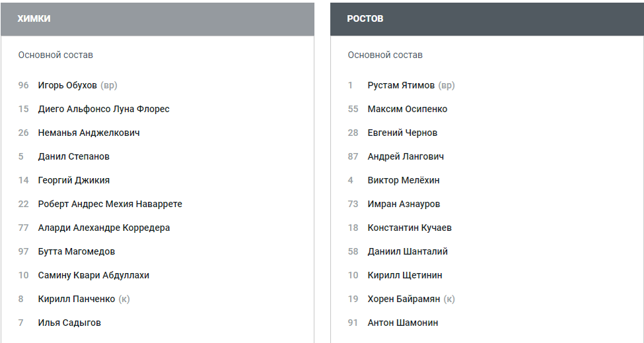Click Химки's 'Основной состав' label
644x343 pixels.
click(x=55, y=55)
